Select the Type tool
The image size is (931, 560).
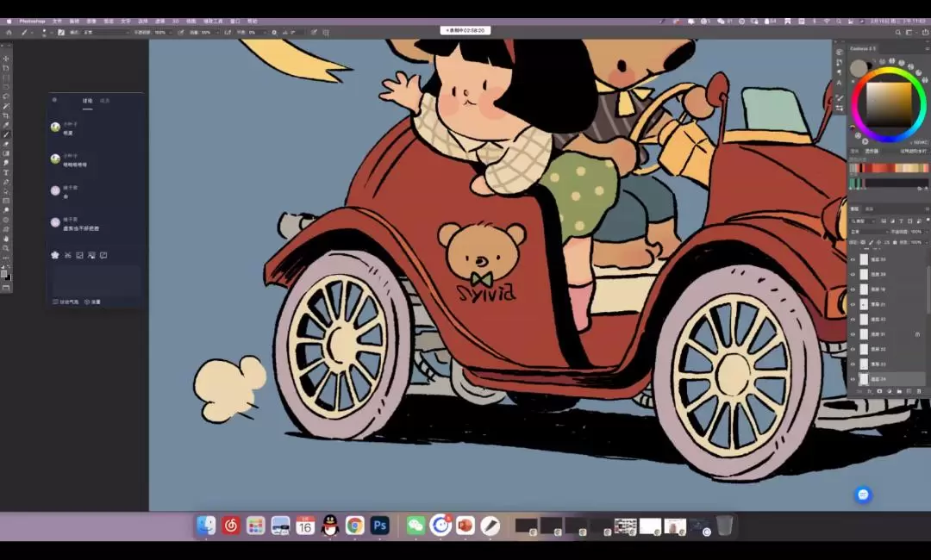point(6,172)
